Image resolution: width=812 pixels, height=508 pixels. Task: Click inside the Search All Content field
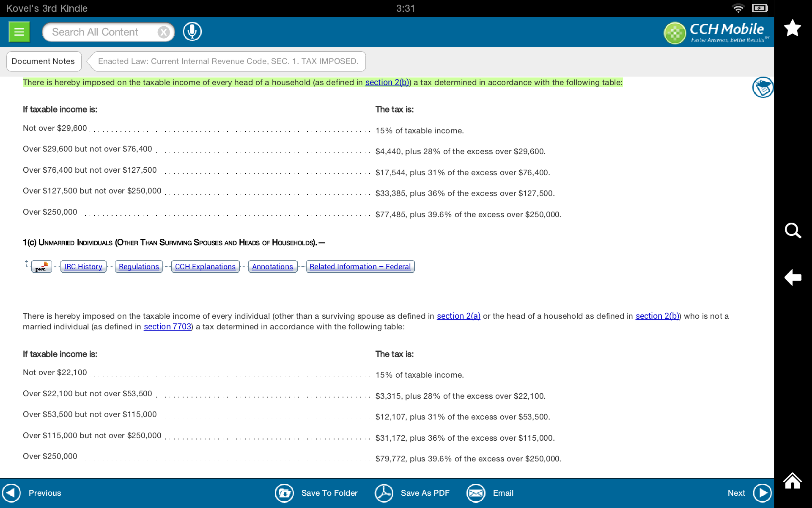coord(101,32)
